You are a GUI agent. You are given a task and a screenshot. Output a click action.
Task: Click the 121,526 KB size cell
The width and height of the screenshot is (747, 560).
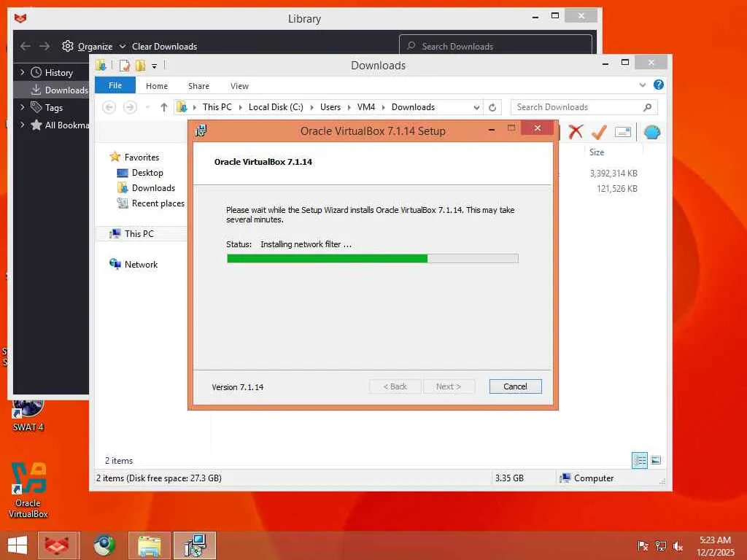pyautogui.click(x=617, y=189)
